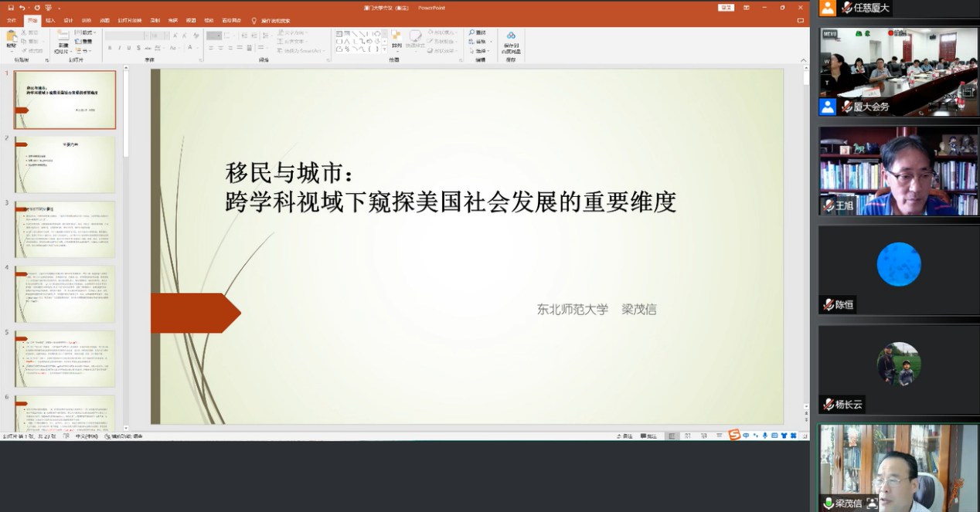Click the Undo arrow icon
Viewport: 980px width, 512px height.
pos(22,8)
